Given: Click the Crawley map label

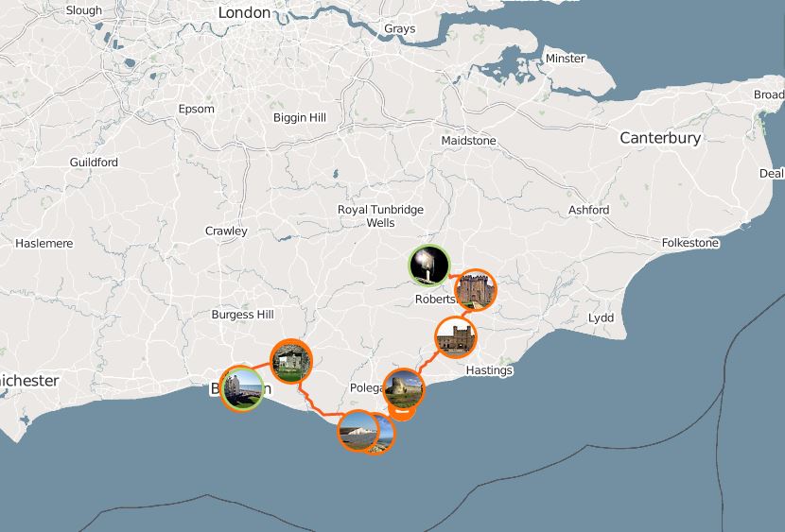Looking at the screenshot, I should [226, 231].
